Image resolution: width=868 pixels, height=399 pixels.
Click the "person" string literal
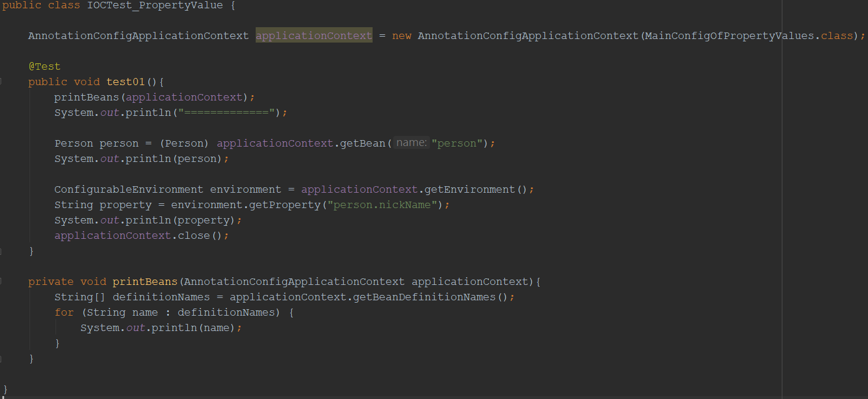(457, 143)
